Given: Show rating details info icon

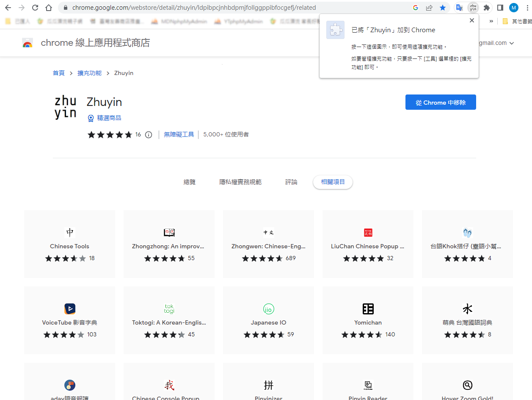Looking at the screenshot, I should point(149,135).
